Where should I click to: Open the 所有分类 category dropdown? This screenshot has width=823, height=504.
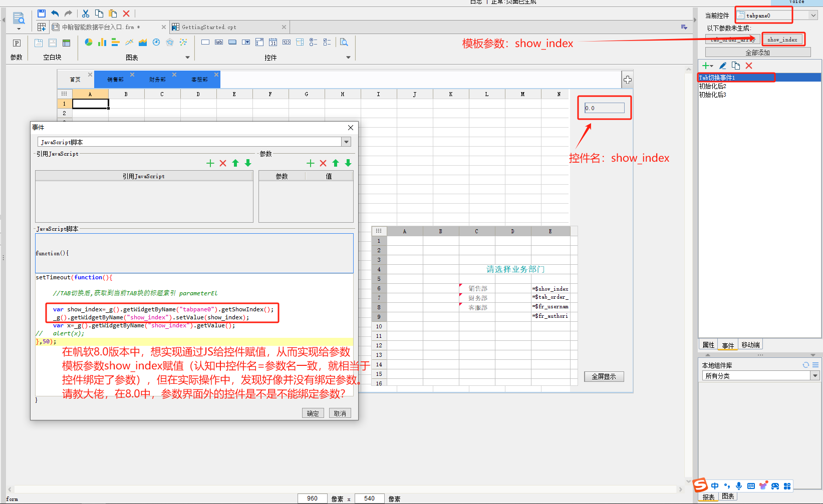tap(815, 375)
